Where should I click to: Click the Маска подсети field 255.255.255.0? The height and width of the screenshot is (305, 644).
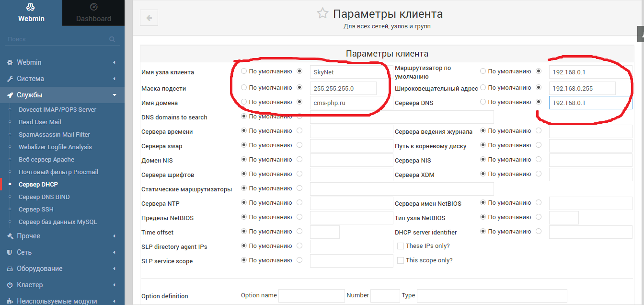(x=343, y=88)
